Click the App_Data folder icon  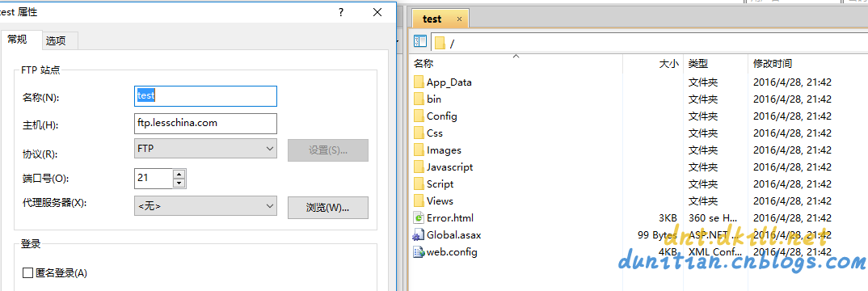pos(418,82)
